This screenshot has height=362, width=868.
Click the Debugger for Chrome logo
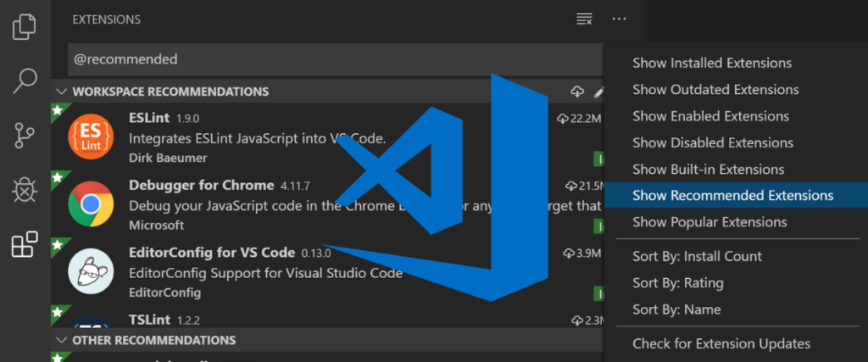coord(91,203)
